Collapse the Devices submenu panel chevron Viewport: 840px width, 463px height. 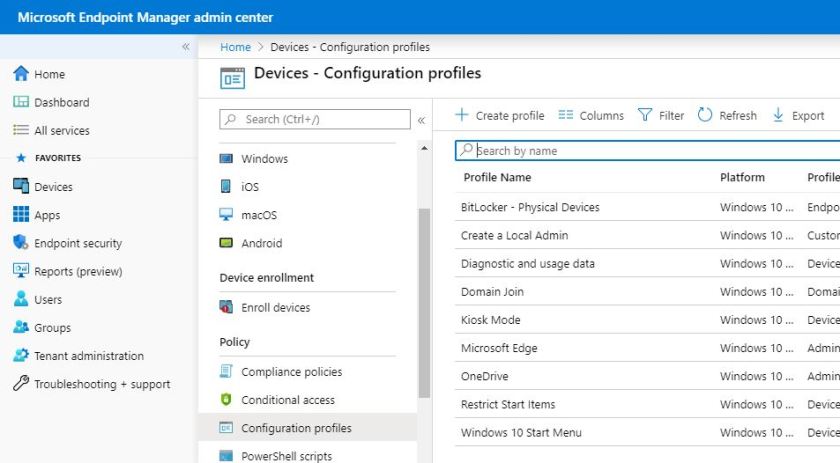421,120
